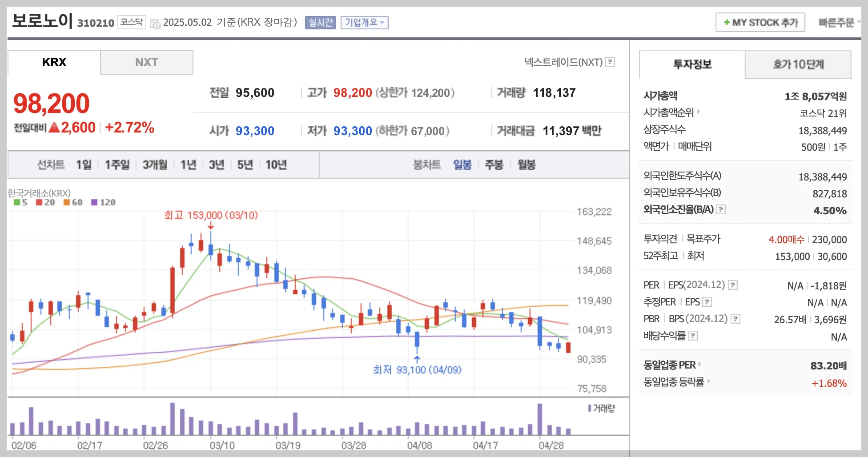Image resolution: width=868 pixels, height=457 pixels.
Task: Click the 최저 93,100 (04/09) chart marker
Action: [x=417, y=370]
